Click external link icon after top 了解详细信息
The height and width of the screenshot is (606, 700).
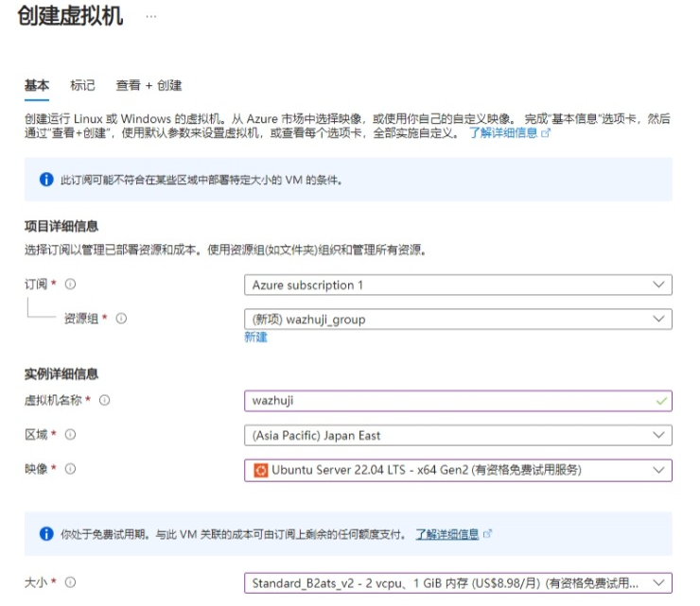[x=546, y=133]
